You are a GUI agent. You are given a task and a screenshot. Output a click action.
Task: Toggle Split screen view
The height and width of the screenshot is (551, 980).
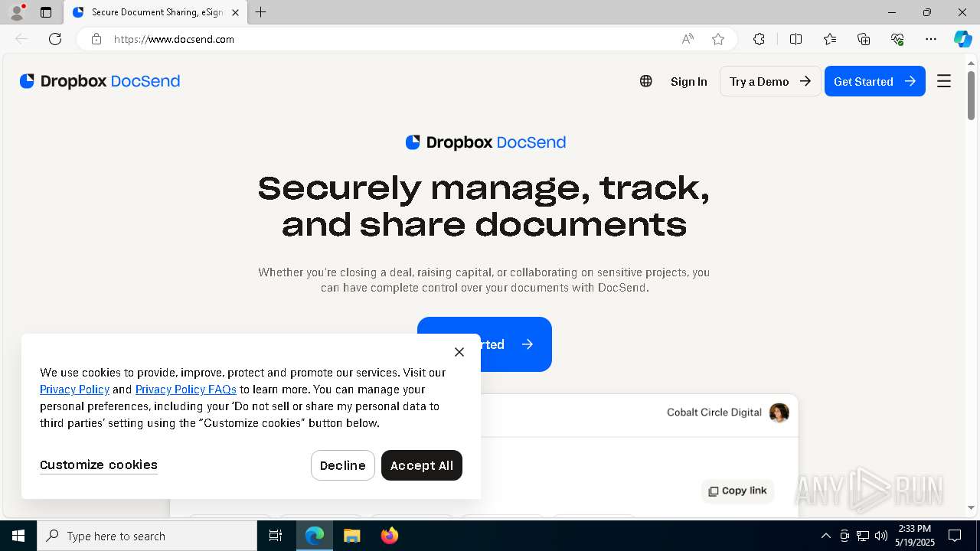point(795,39)
